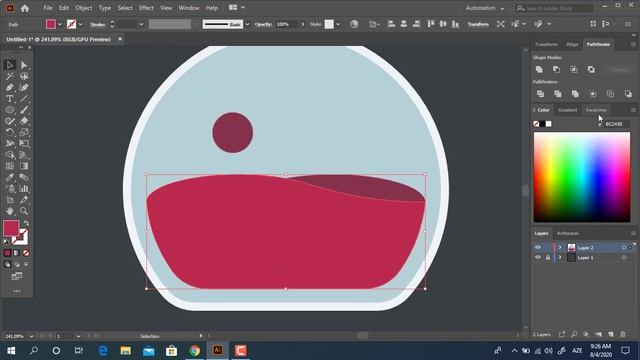This screenshot has height=360, width=640.
Task: Open the graphic Style dropdown
Action: 338,24
